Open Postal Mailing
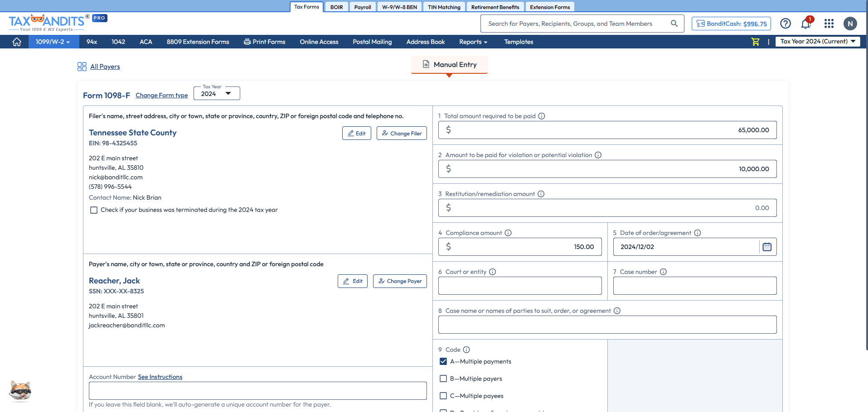The image size is (868, 412). tap(372, 42)
